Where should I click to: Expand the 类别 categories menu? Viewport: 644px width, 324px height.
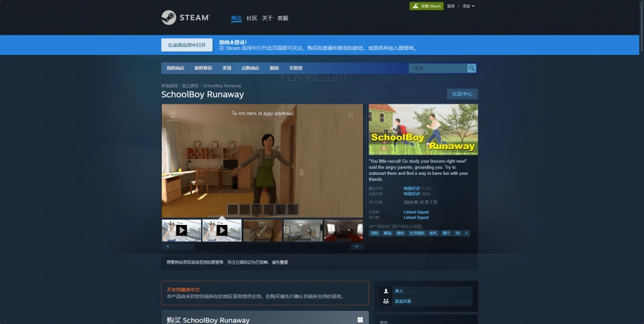(x=227, y=68)
